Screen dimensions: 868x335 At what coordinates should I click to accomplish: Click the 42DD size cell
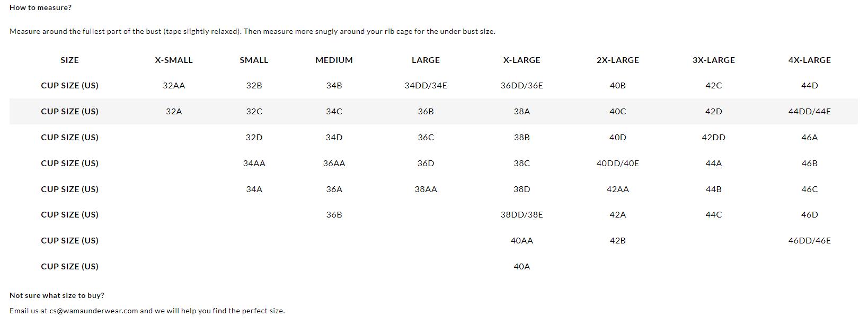coord(713,137)
